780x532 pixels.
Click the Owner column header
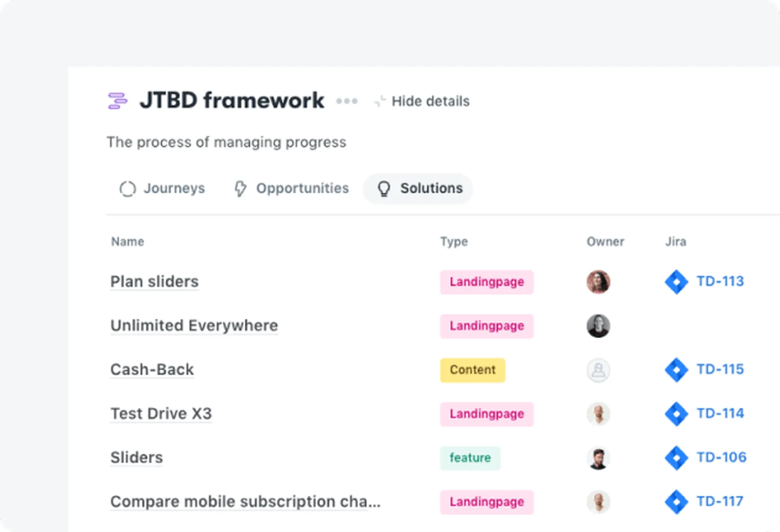tap(605, 242)
